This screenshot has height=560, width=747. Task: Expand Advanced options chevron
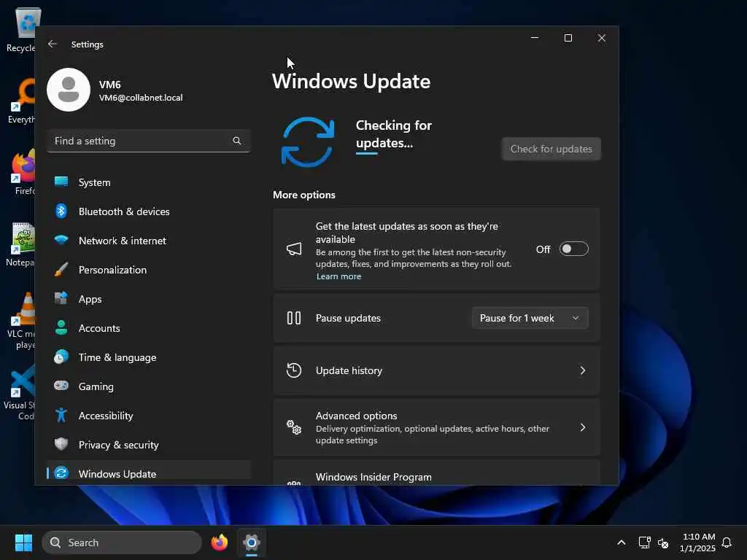point(582,427)
